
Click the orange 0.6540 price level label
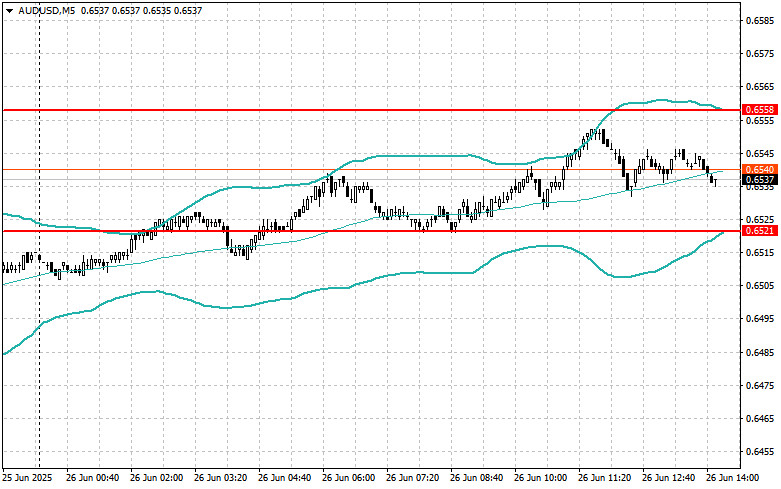point(760,170)
